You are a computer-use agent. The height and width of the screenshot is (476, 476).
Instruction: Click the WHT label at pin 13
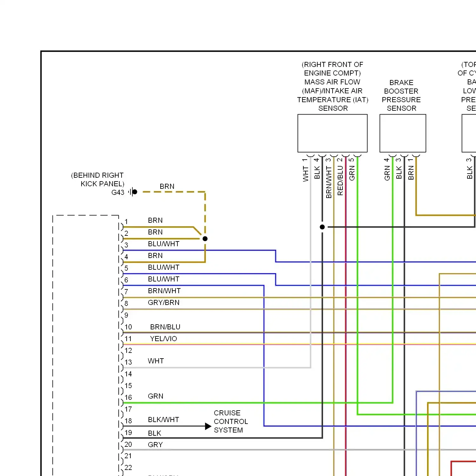[x=156, y=361]
